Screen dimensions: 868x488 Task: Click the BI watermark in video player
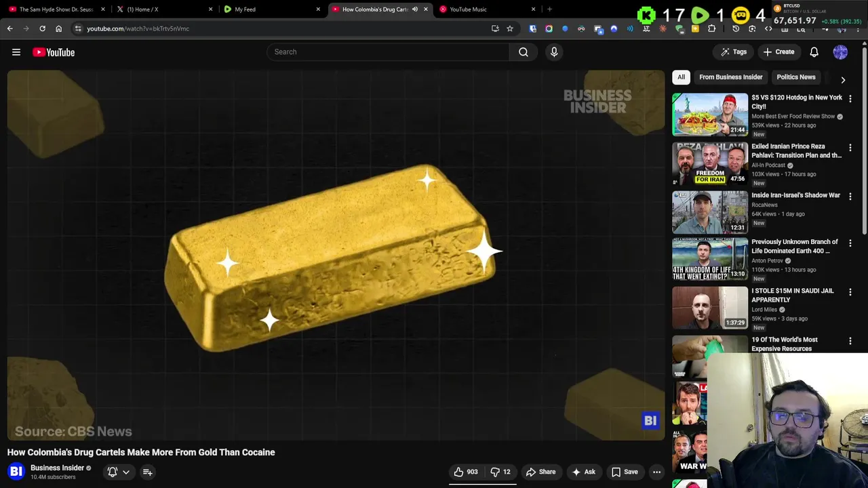[x=650, y=421]
